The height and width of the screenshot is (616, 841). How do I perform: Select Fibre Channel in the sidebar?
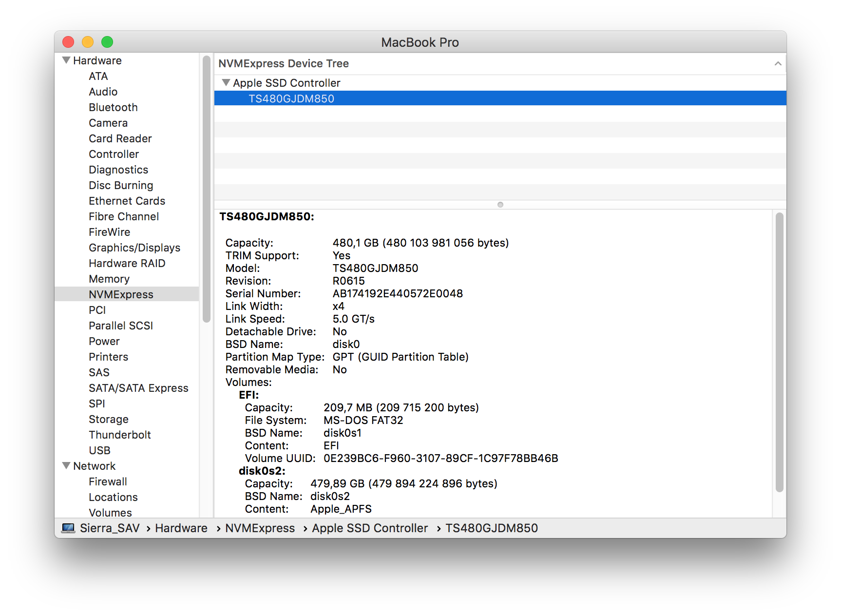(124, 217)
